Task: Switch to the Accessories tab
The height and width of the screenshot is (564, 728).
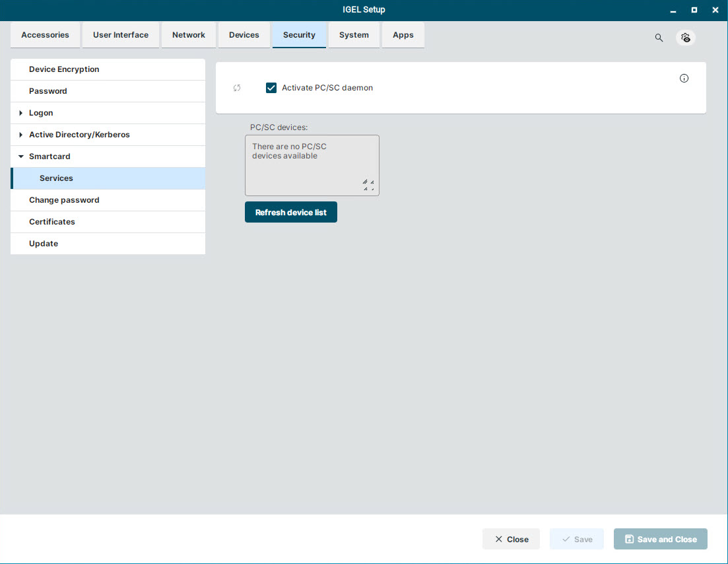Action: coord(45,35)
